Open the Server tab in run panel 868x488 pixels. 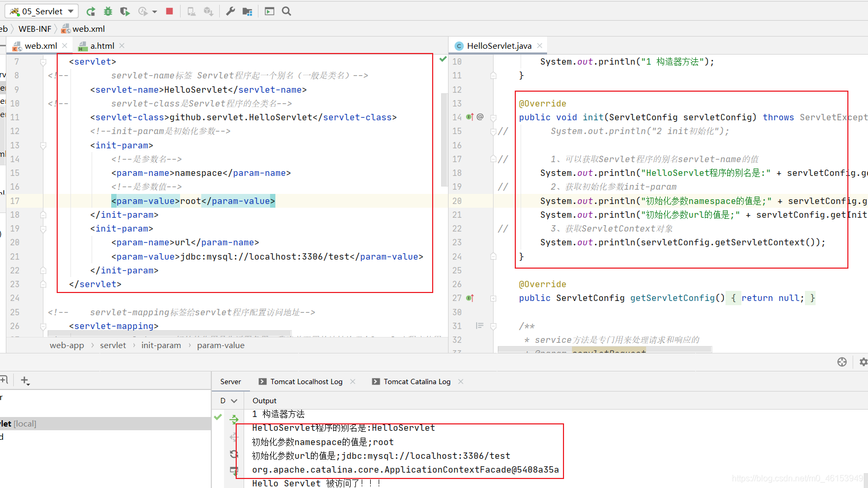pos(230,381)
